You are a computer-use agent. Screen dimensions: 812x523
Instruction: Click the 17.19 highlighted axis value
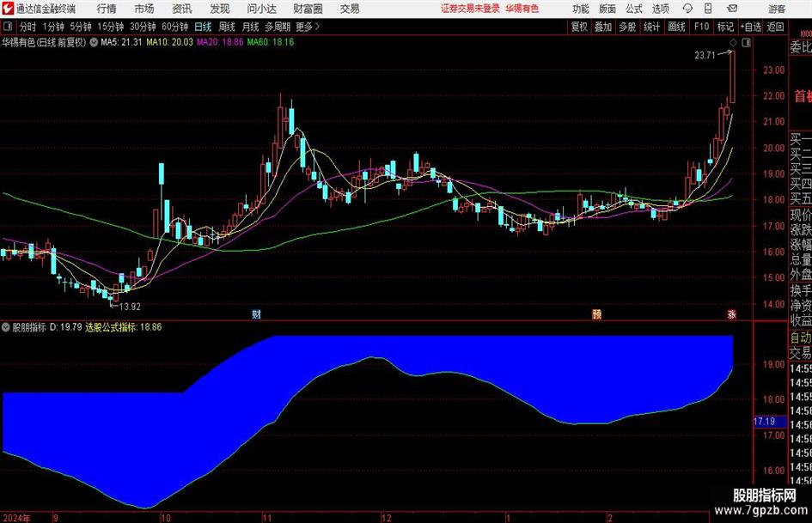click(x=765, y=422)
